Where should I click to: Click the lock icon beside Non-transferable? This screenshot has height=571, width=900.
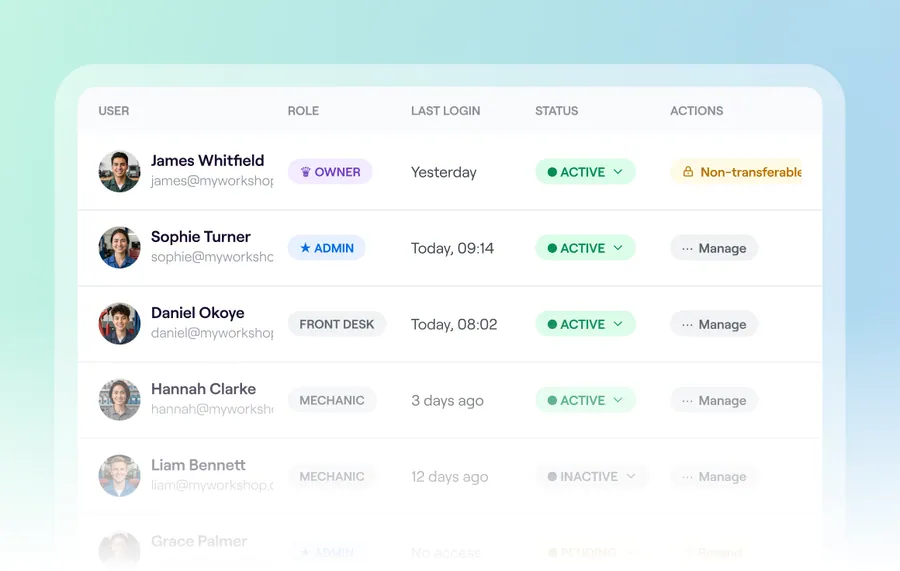click(688, 172)
